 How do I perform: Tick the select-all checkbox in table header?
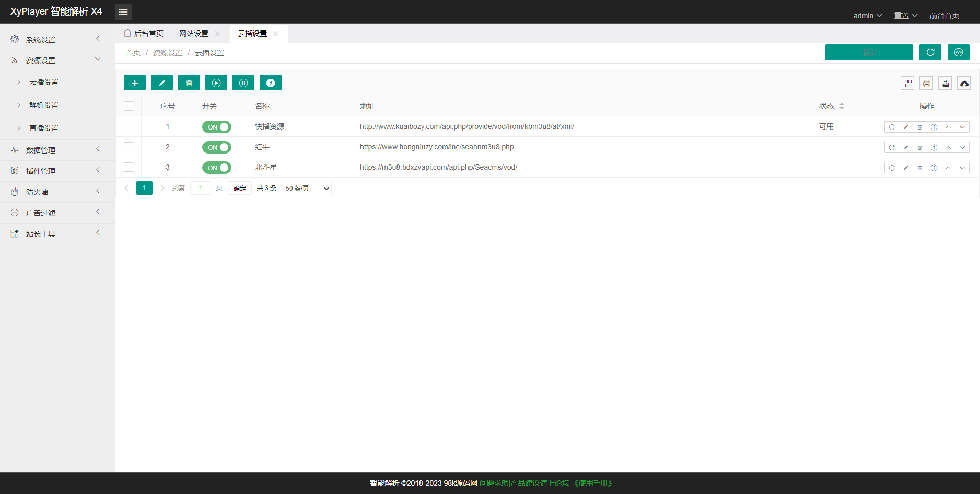coord(129,106)
